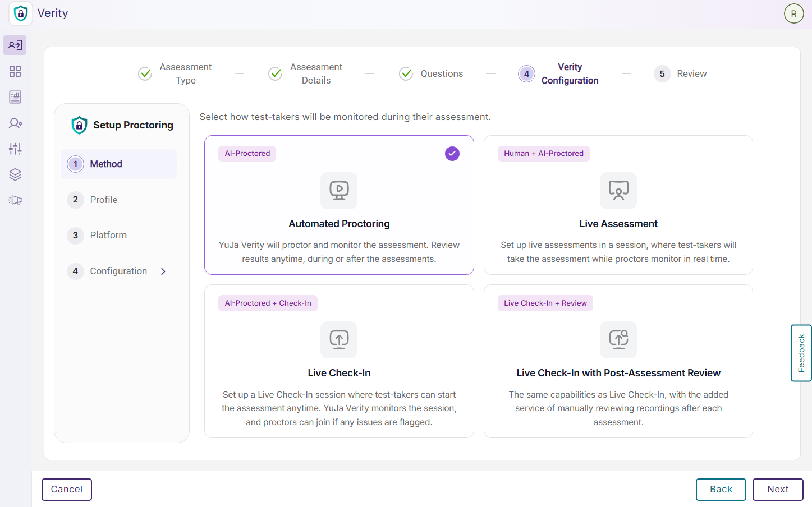This screenshot has width=812, height=507.
Task: Click the Human + AI-Proctored tag
Action: [544, 154]
